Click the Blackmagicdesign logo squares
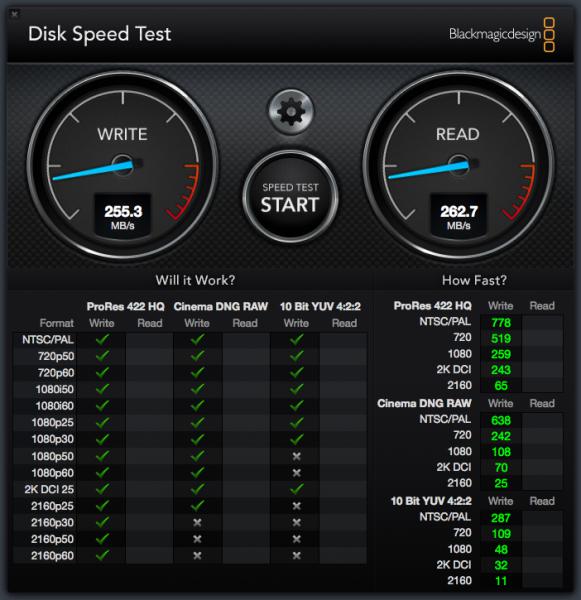581x600 pixels. 549,34
